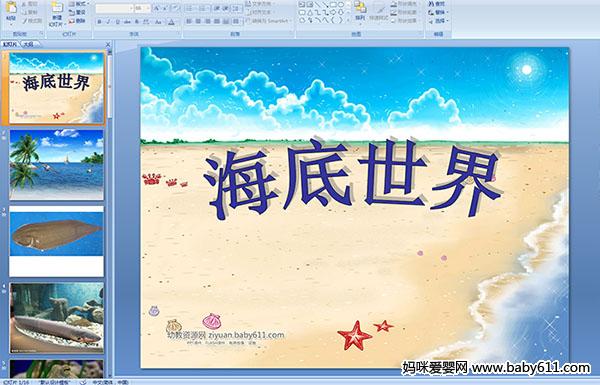Click the Clear Formatting icon
The height and width of the screenshot is (385, 600).
point(175,8)
